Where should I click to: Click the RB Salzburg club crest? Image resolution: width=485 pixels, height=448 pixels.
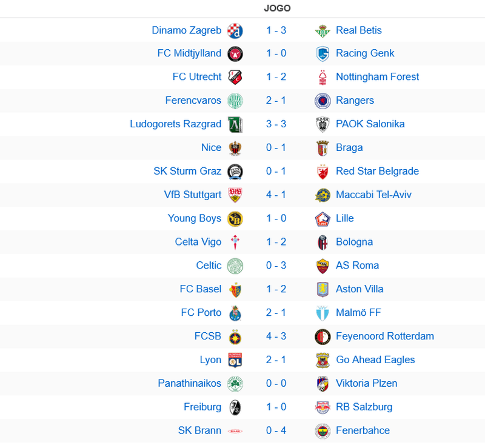point(323,407)
